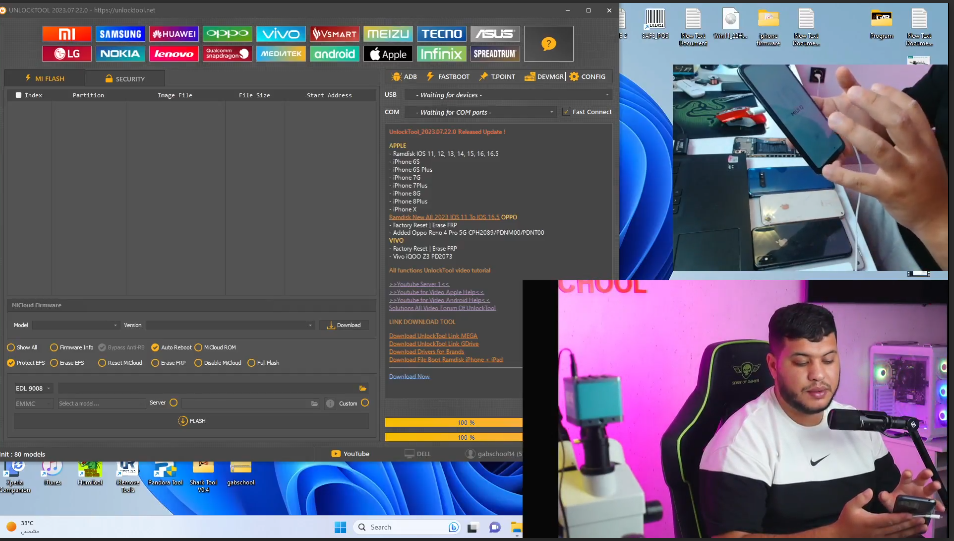Expand the USB devices dropdown

(x=509, y=95)
